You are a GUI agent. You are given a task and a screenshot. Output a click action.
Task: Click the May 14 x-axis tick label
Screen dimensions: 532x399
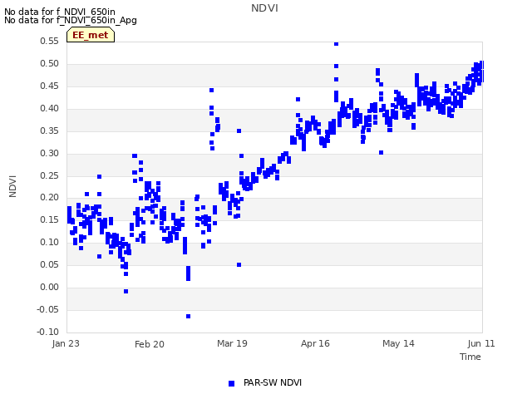point(398,343)
